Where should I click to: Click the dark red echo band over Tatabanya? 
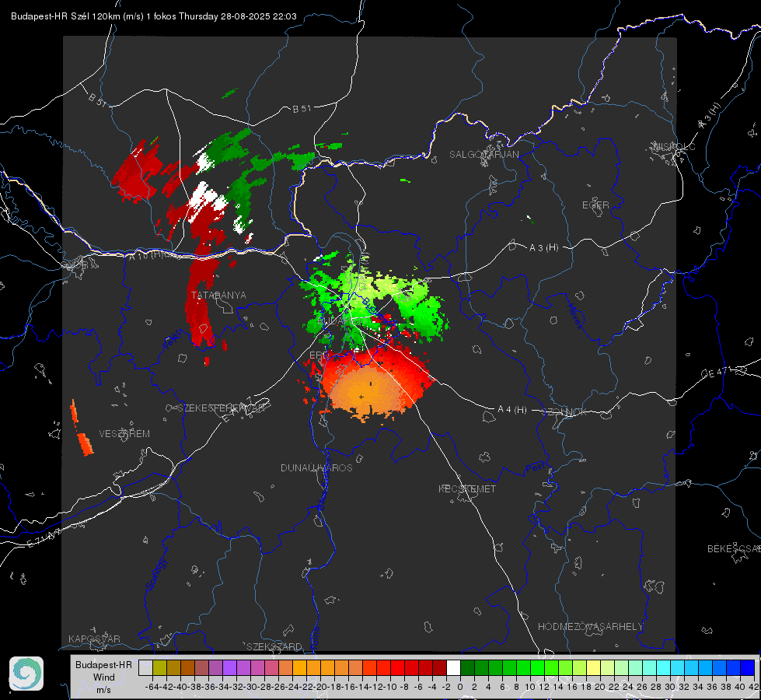[200, 299]
